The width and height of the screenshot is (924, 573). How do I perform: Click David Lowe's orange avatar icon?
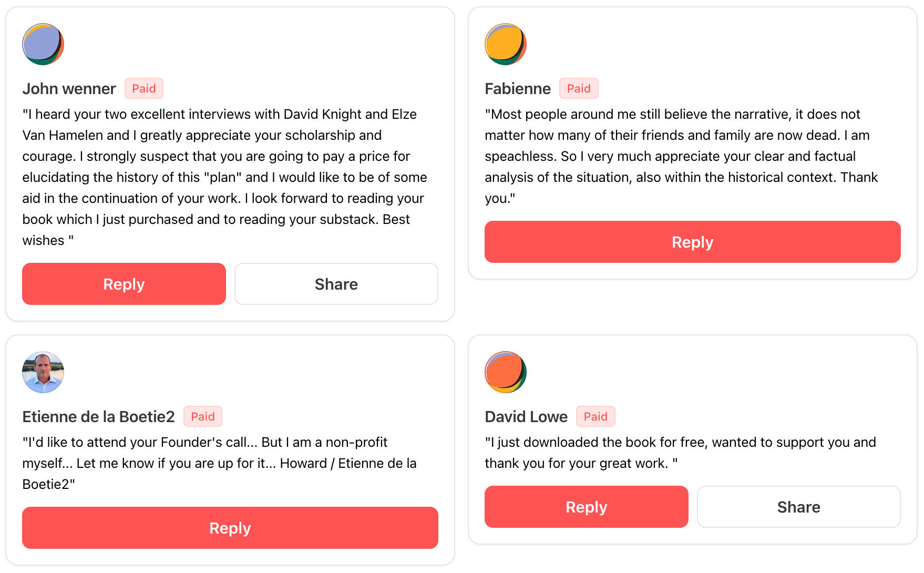[x=506, y=372]
